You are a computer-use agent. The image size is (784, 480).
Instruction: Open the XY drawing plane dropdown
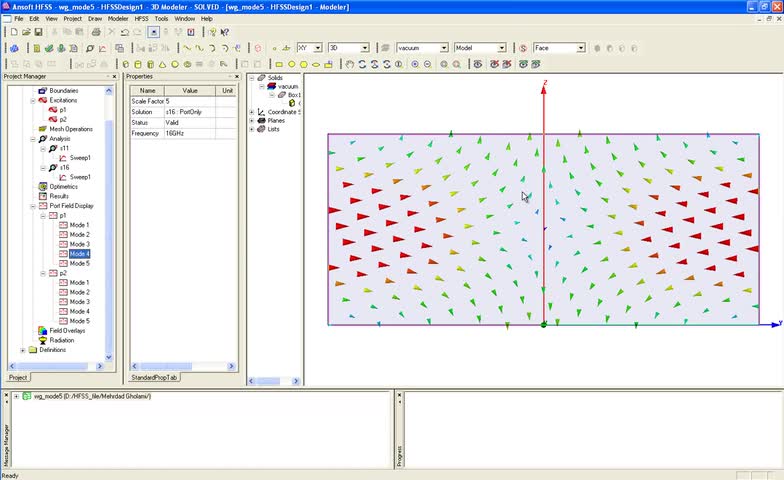pos(319,48)
